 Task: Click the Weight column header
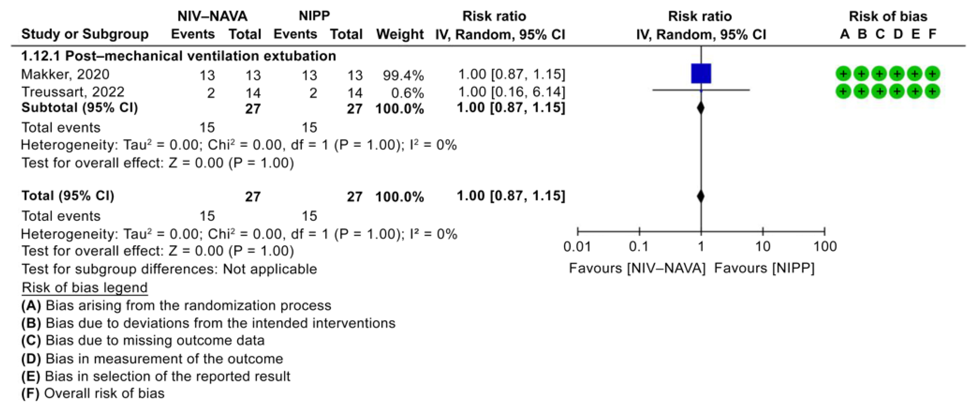(400, 34)
